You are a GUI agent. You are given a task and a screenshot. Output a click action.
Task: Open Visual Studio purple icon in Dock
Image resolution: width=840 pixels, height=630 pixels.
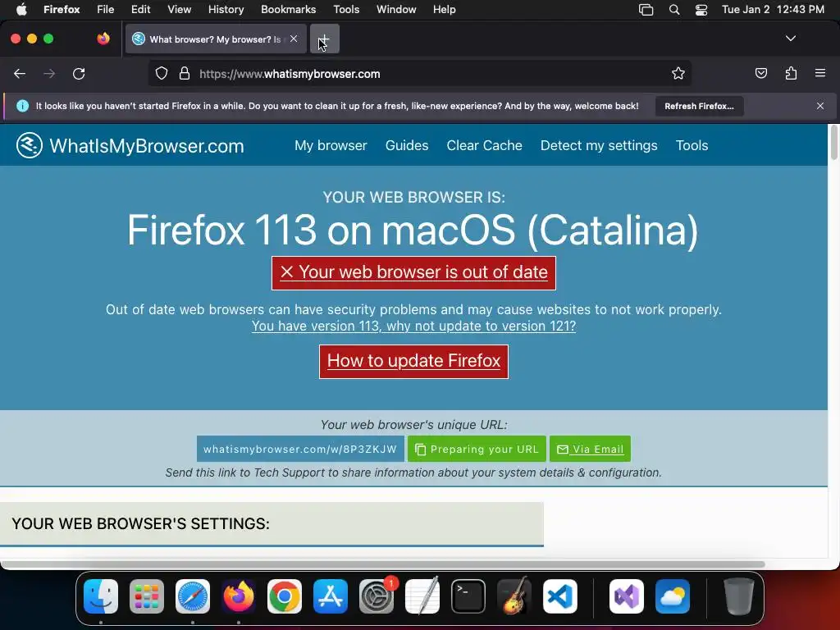click(627, 596)
